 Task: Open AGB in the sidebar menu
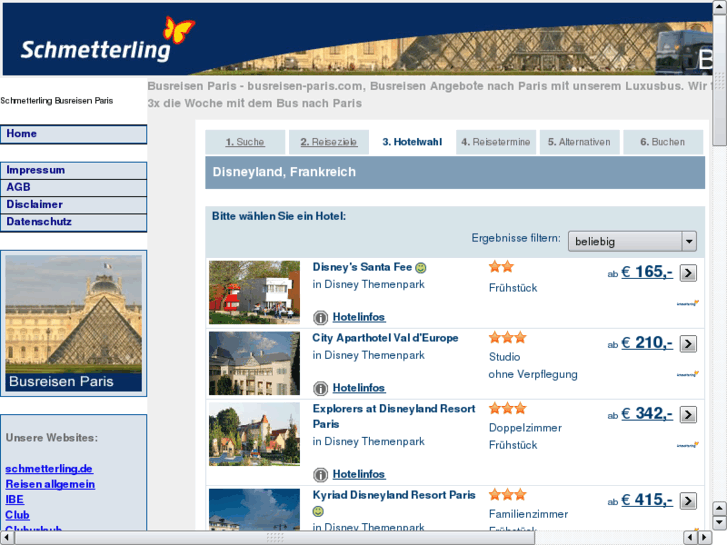click(73, 187)
